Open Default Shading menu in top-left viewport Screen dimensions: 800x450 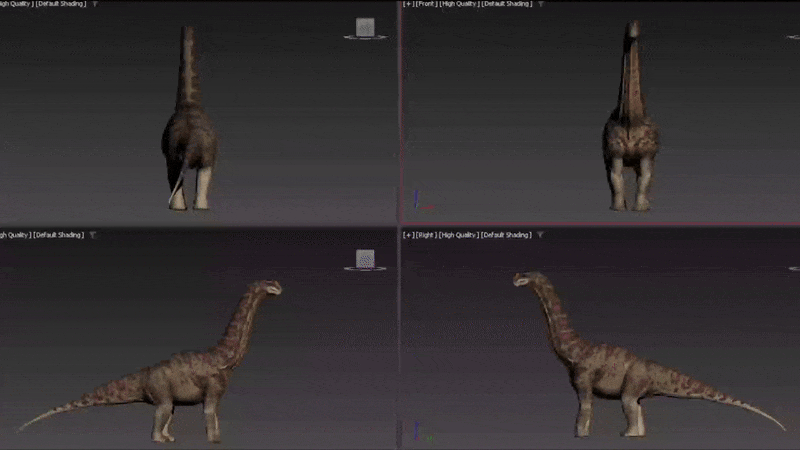[59, 4]
